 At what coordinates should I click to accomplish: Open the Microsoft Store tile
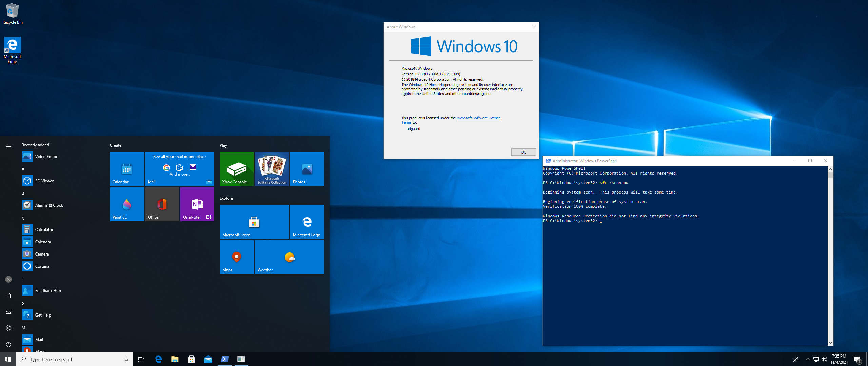tap(254, 222)
